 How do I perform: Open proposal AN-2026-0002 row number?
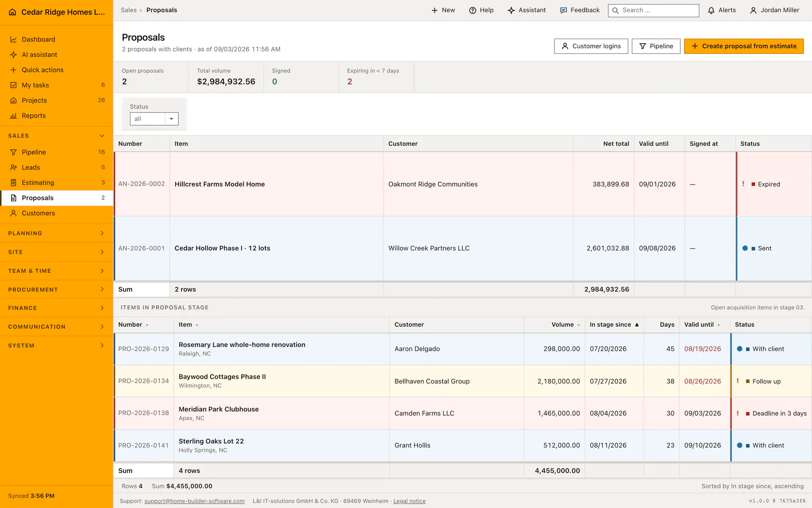pyautogui.click(x=142, y=184)
